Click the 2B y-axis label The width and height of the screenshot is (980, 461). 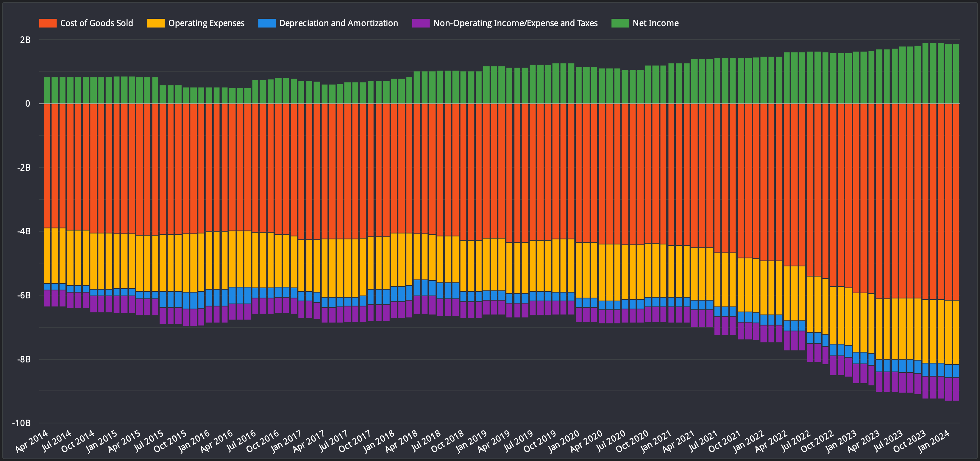tap(25, 40)
